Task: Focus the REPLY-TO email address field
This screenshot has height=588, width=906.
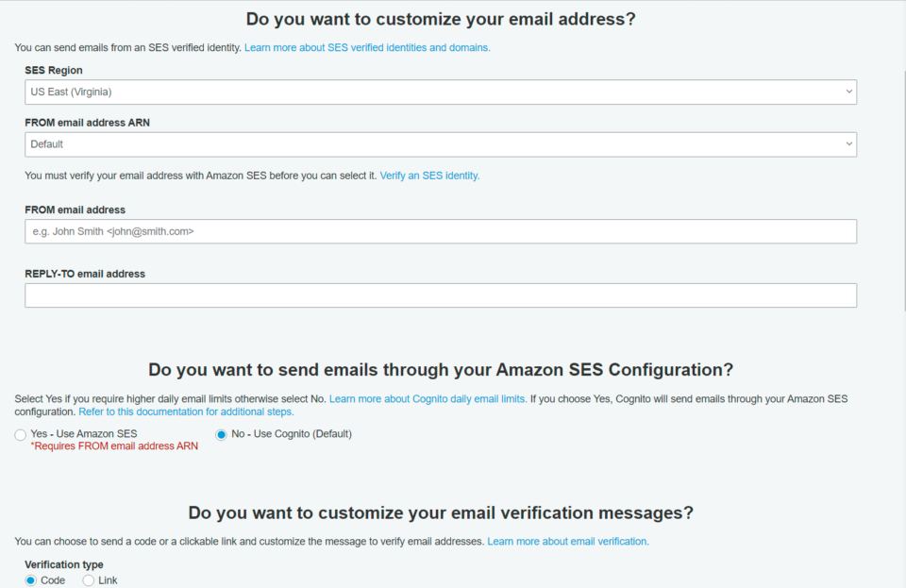Action: click(x=440, y=294)
